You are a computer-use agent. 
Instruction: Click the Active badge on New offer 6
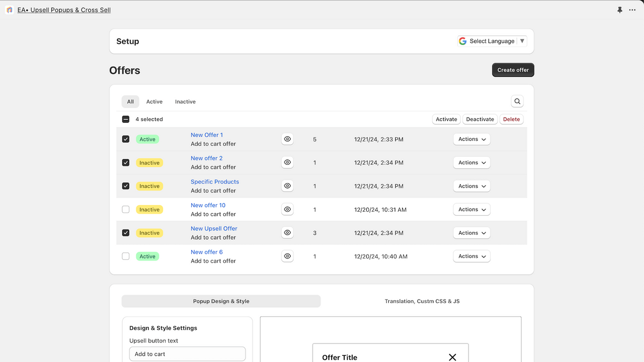coord(147,256)
